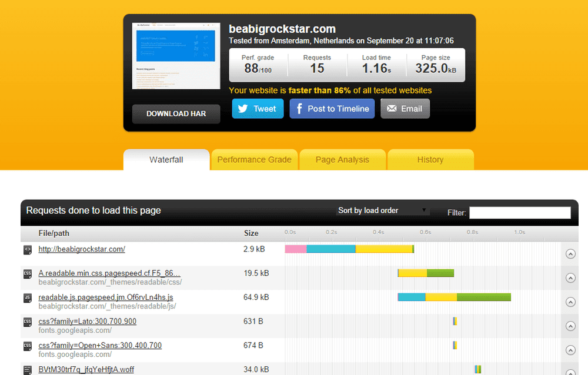Open the css?family=Open+Sans:300,400,700 link
The image size is (588, 375).
pos(100,345)
